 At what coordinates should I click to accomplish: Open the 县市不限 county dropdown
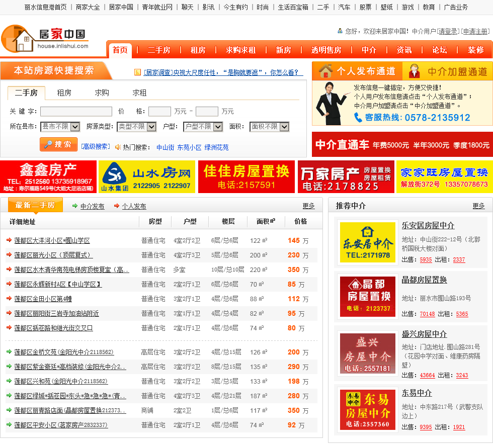pyautogui.click(x=60, y=127)
